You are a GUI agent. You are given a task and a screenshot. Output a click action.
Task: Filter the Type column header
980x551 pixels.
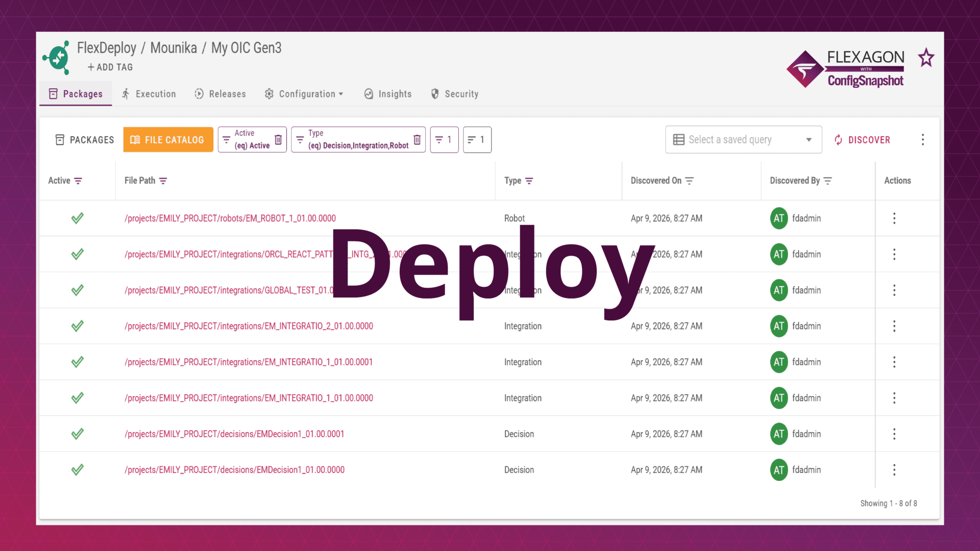coord(529,181)
